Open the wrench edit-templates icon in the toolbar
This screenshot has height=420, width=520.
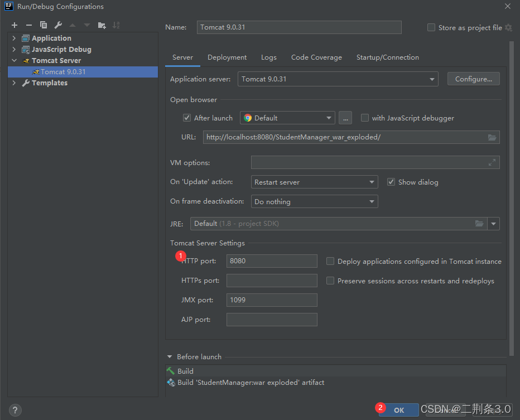[x=58, y=25]
